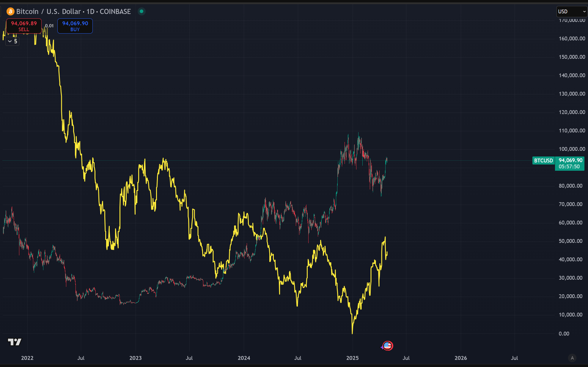This screenshot has width=588, height=367.
Task: Click the purple sparkle beside the flag
Action: [382, 347]
